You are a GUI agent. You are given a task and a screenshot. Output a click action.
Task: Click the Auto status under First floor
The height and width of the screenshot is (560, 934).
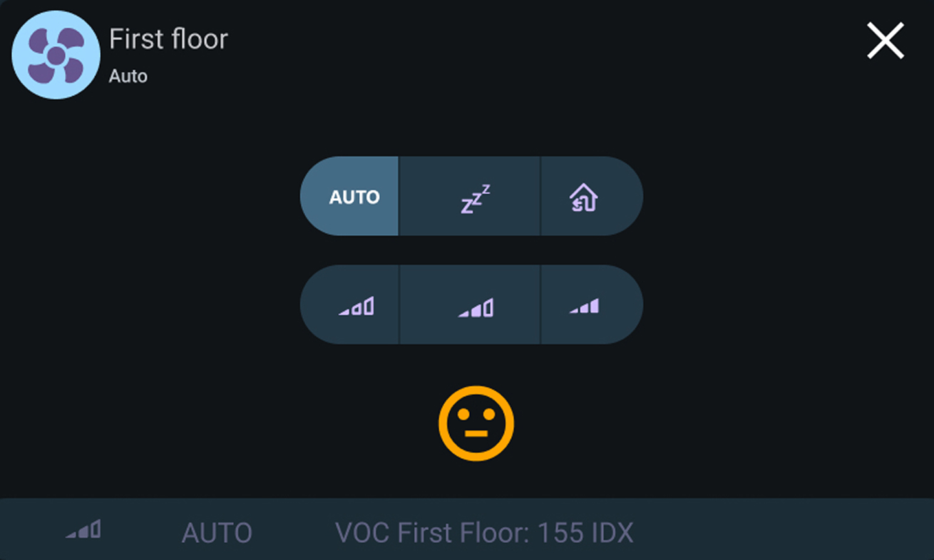[128, 76]
